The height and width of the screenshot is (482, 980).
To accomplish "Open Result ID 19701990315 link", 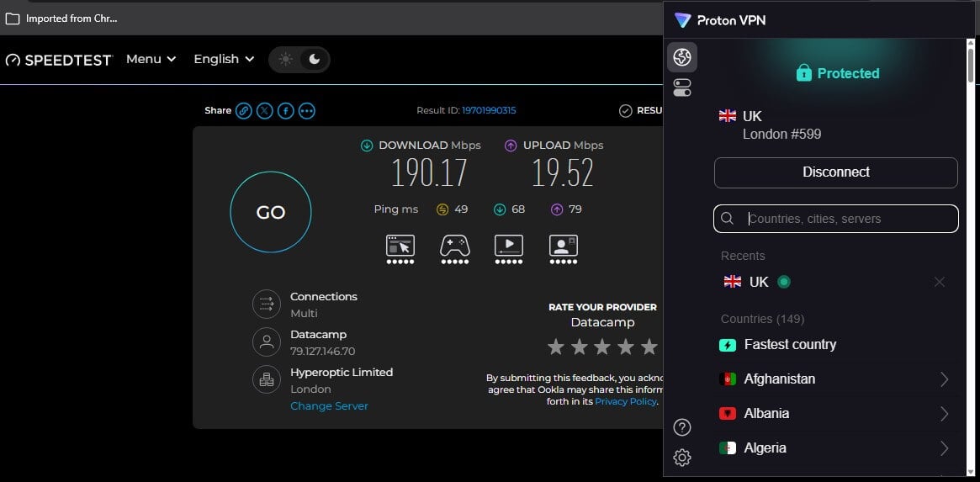I will (489, 111).
